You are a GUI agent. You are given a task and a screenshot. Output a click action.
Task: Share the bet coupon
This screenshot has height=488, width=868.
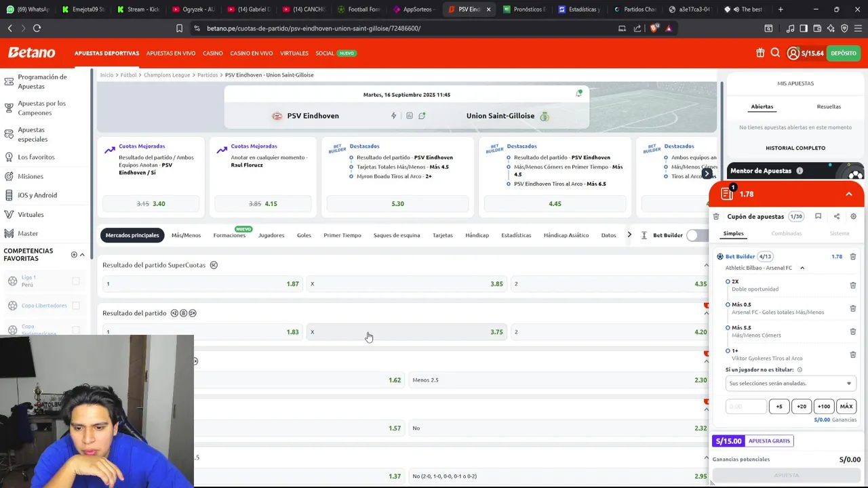[x=836, y=216]
